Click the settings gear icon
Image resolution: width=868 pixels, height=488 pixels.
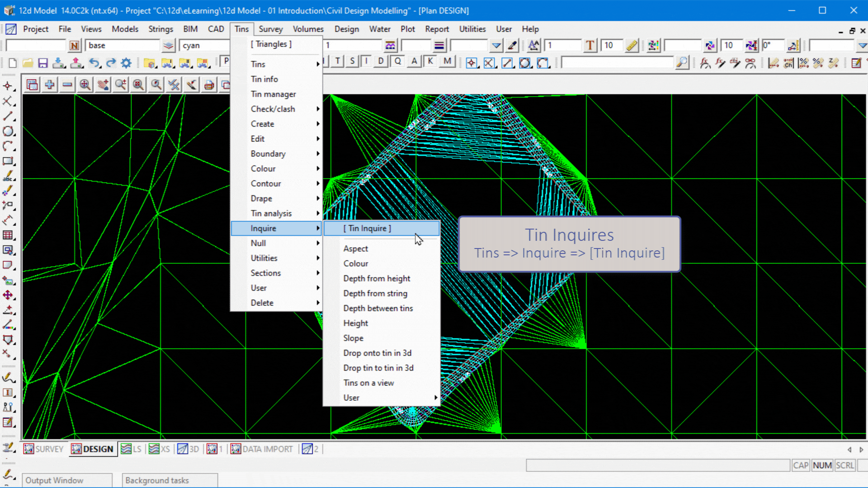(x=126, y=63)
